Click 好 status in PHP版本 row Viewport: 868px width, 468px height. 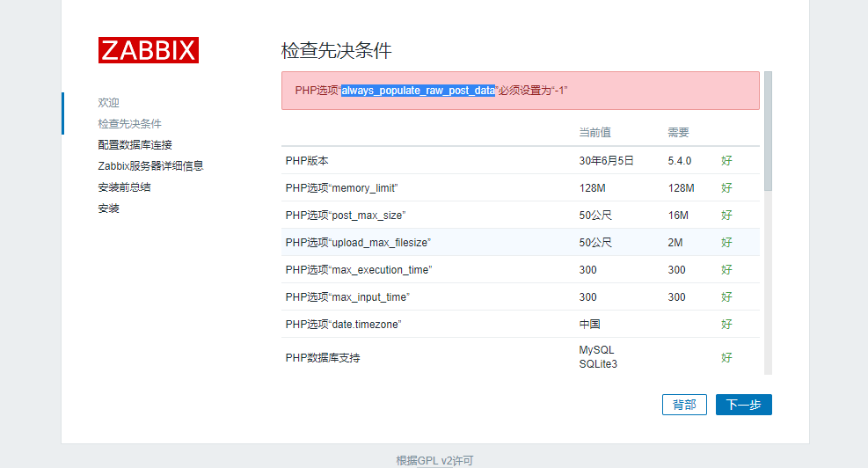tap(726, 161)
